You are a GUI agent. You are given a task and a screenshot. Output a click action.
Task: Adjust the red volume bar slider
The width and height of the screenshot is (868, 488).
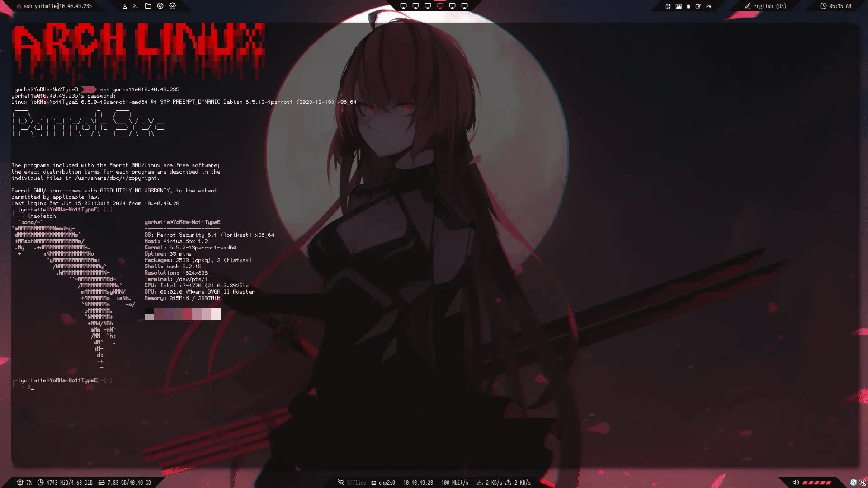(816, 483)
